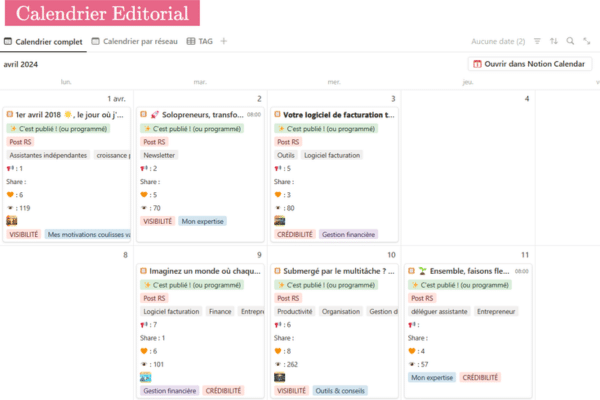Screen dimensions: 600x400
Task: Click Finance tag on Imaginez card
Action: click(220, 312)
